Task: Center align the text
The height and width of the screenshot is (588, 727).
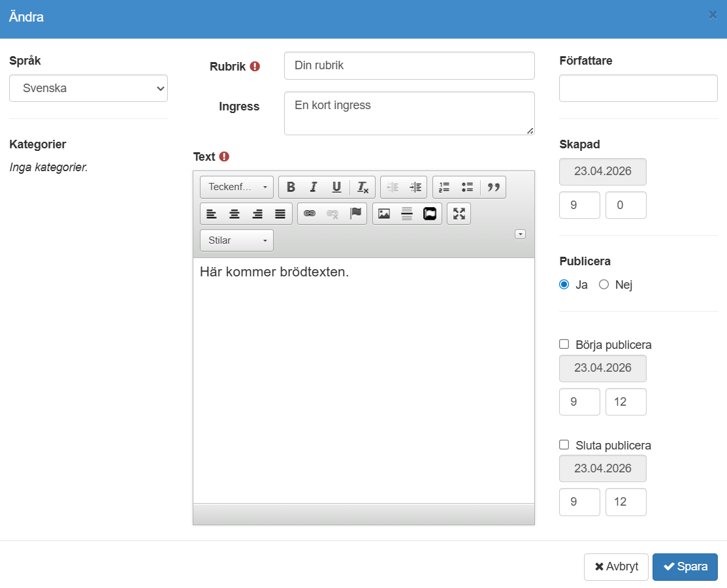Action: (234, 214)
